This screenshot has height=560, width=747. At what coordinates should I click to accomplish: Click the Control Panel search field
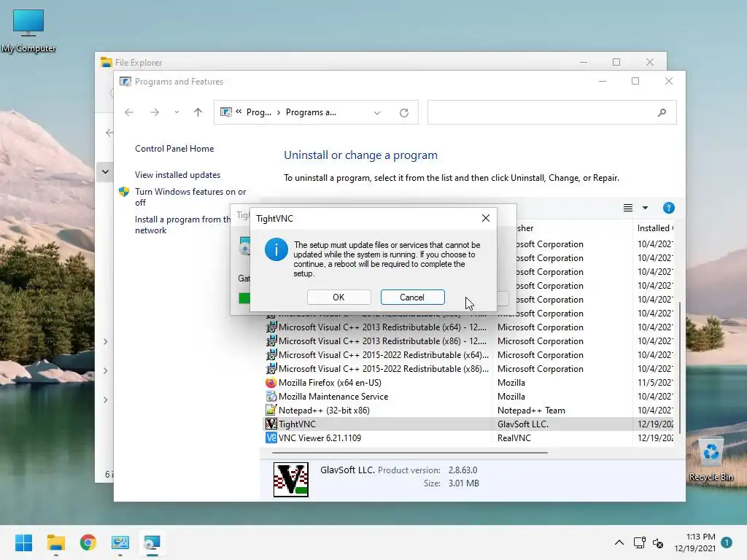(x=551, y=112)
